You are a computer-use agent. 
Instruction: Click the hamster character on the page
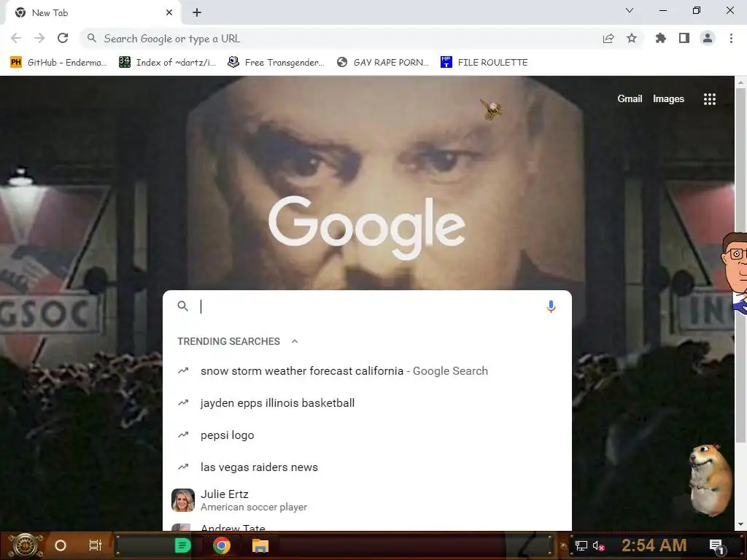pyautogui.click(x=711, y=480)
